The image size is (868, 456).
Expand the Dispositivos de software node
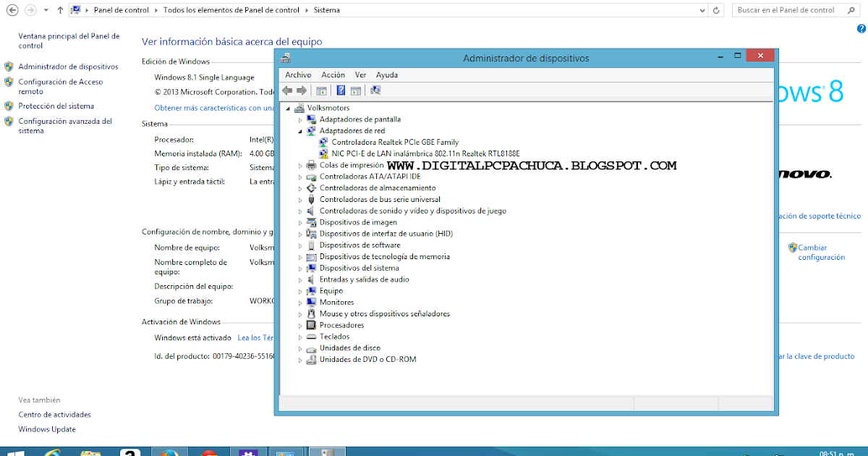point(300,245)
